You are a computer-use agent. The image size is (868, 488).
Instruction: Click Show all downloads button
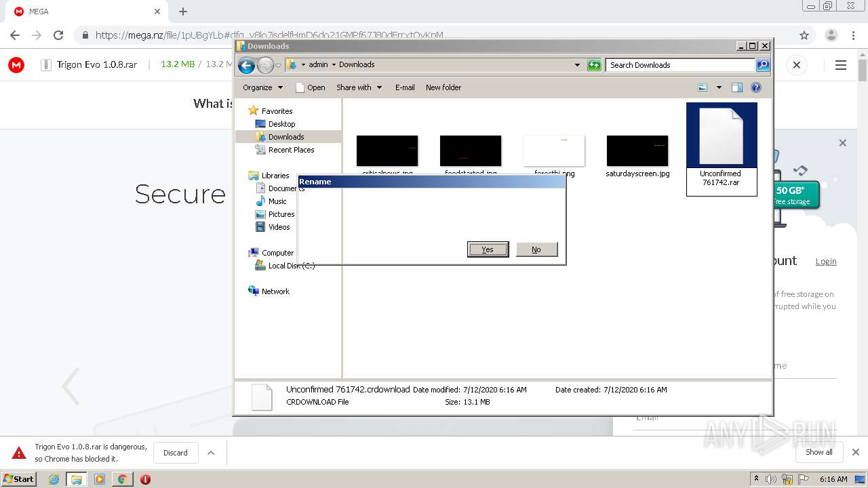819,452
